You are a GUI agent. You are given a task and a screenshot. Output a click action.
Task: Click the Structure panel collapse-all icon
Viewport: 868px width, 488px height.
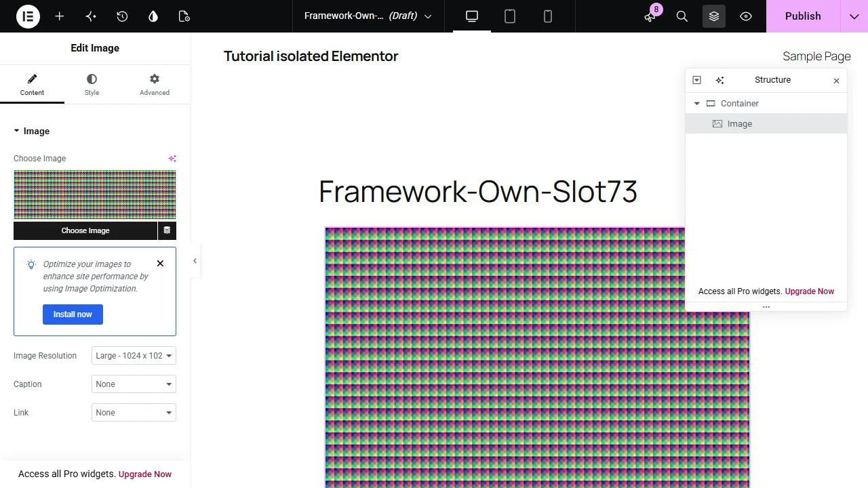click(696, 80)
